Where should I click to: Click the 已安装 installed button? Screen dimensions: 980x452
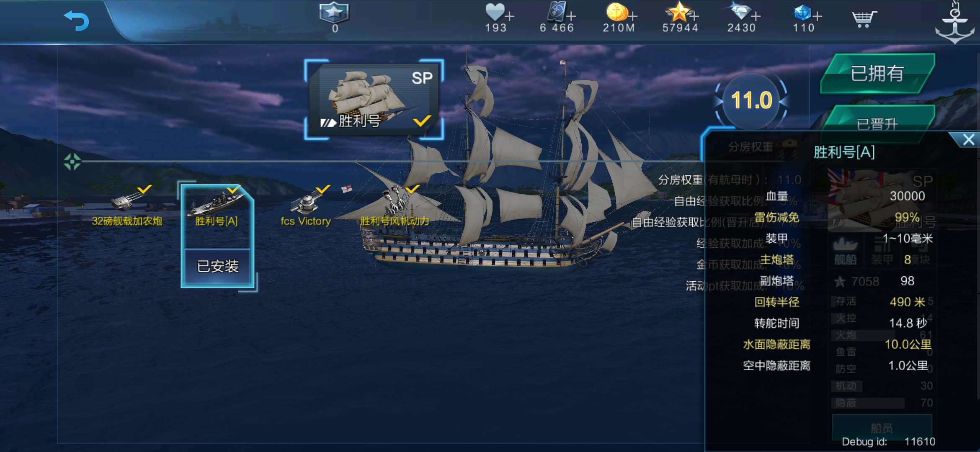[217, 267]
